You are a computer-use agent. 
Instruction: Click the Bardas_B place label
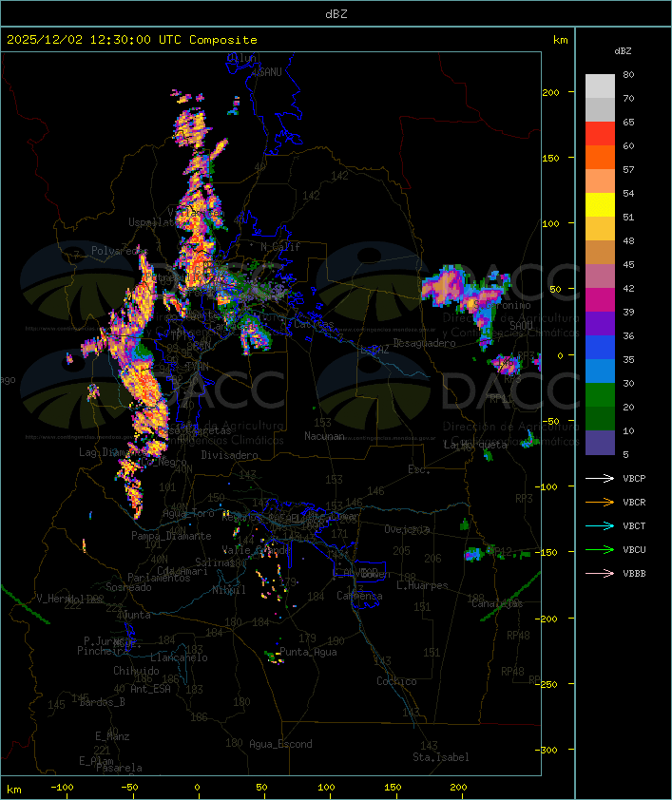(x=103, y=702)
